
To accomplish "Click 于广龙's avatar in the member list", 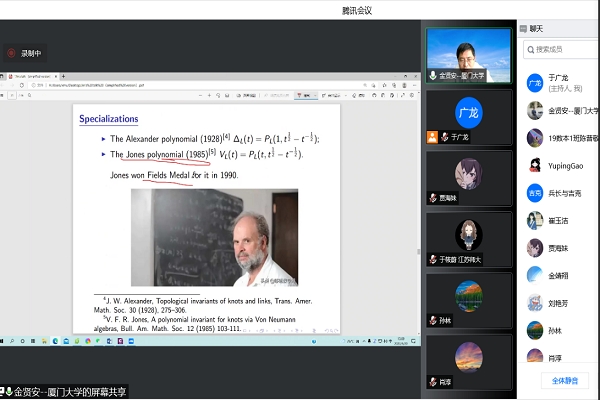I will [535, 84].
